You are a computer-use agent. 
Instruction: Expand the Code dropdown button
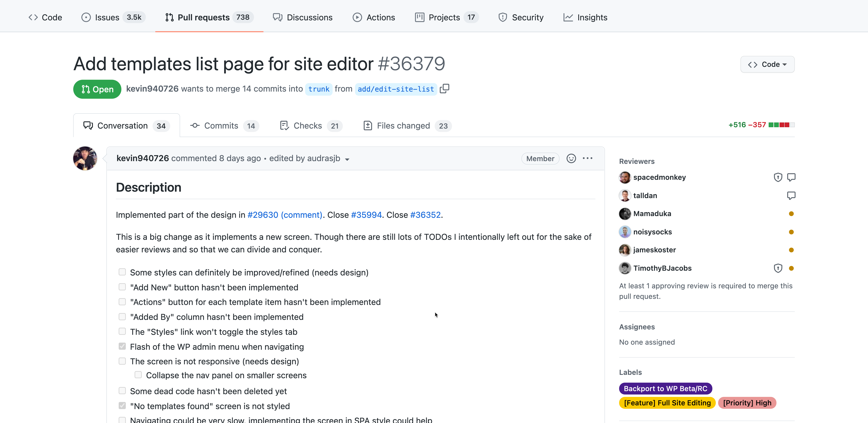coord(767,64)
